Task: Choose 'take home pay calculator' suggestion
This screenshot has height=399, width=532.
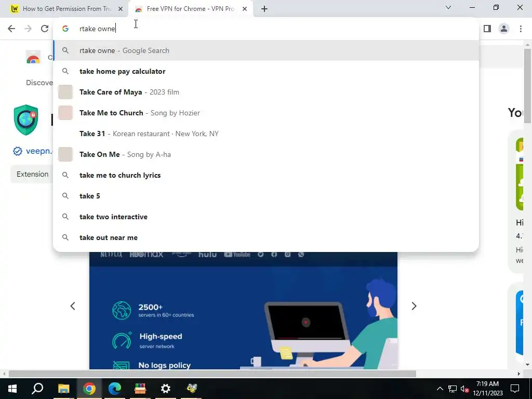Action: pyautogui.click(x=266, y=71)
